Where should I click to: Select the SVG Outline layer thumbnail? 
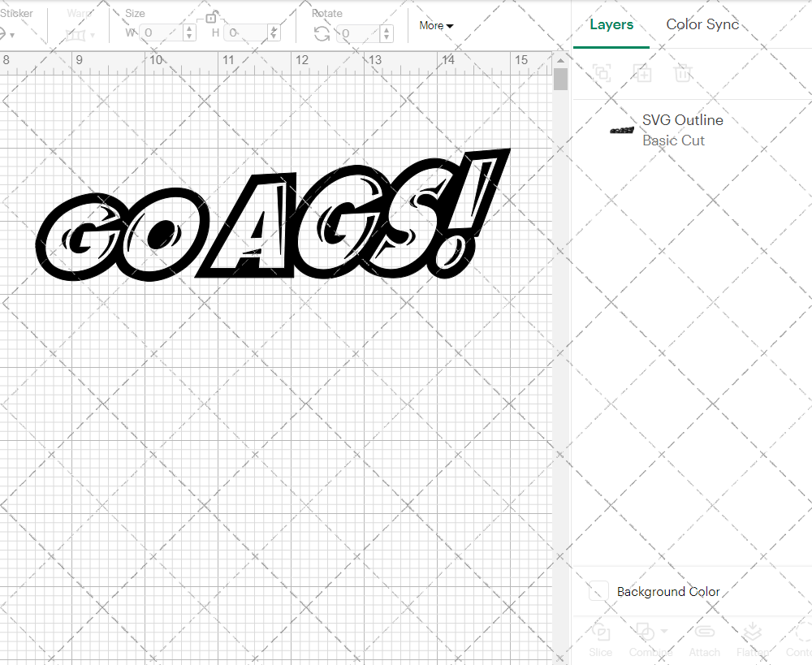click(620, 130)
